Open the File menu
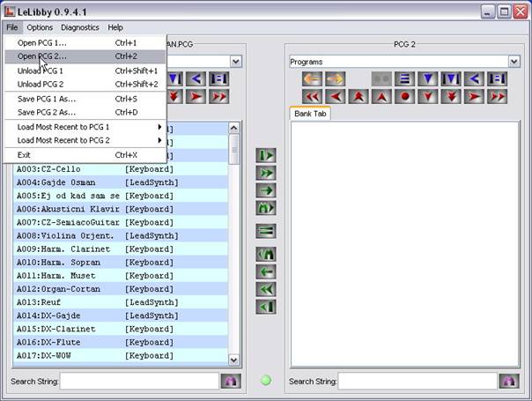The height and width of the screenshot is (401, 532). tap(12, 27)
